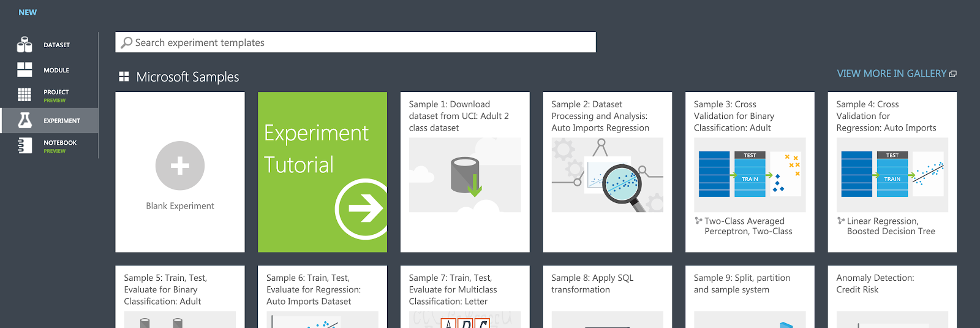Click the NEW header label

[x=28, y=12]
